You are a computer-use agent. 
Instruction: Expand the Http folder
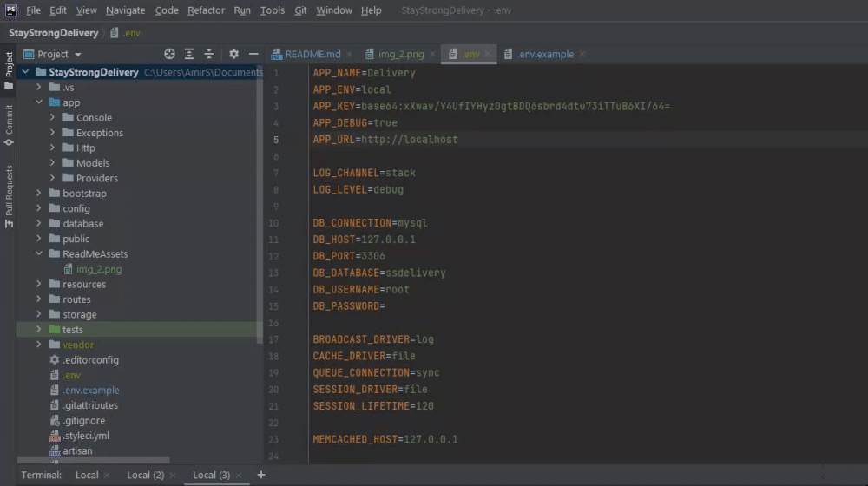click(x=54, y=148)
